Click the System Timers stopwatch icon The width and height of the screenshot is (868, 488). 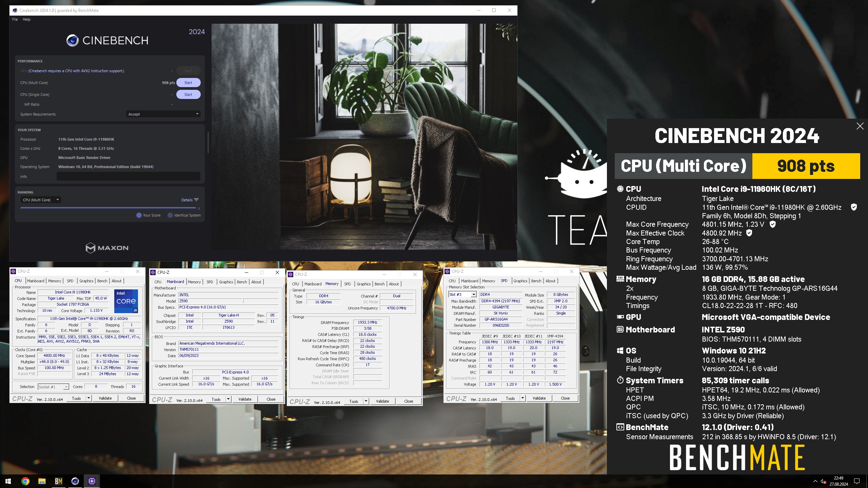point(620,380)
